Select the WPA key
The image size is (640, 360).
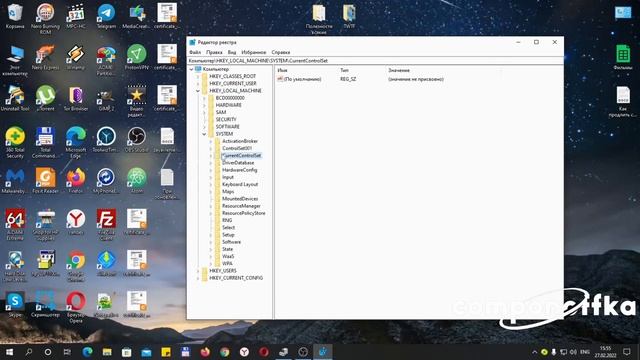[x=227, y=264]
